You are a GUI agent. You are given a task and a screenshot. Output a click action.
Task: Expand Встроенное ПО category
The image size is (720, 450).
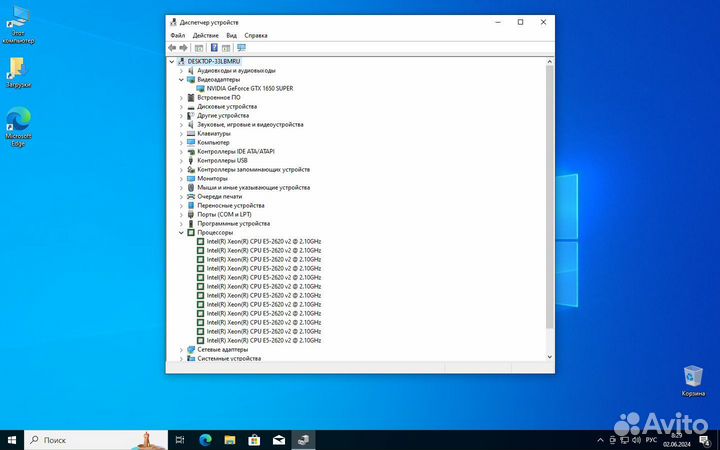coord(181,97)
